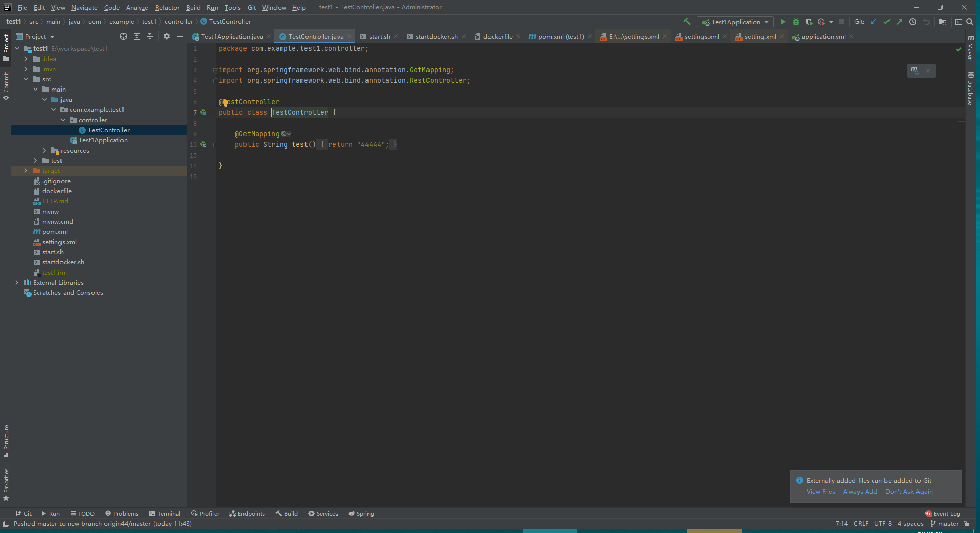This screenshot has height=533, width=980.
Task: Click Expand All in Project panel
Action: [137, 36]
